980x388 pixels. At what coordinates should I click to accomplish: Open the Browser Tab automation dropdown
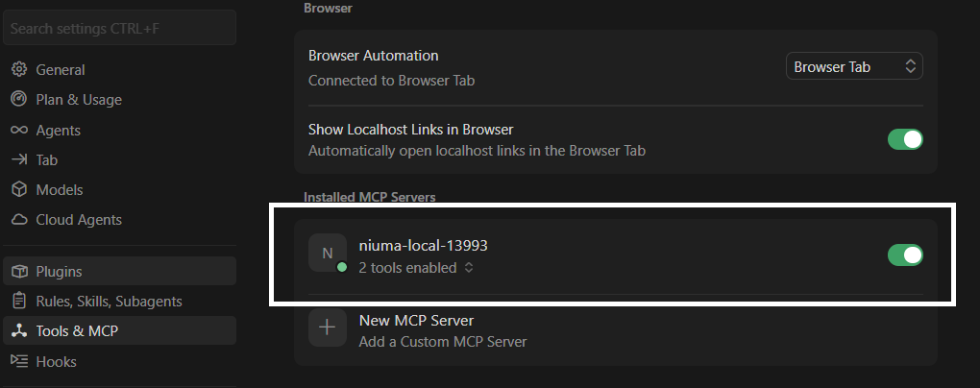coord(854,66)
